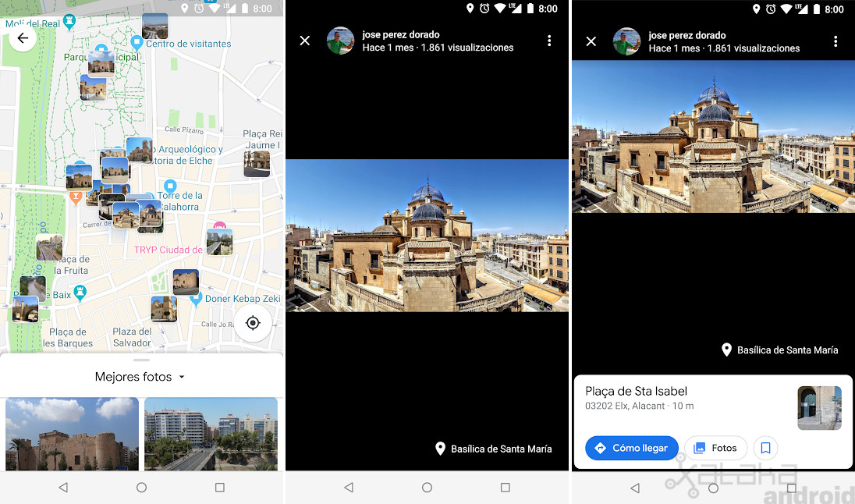Expand the bottom sheet using its drag handle
Viewport: 855px width, 504px height.
tap(141, 360)
